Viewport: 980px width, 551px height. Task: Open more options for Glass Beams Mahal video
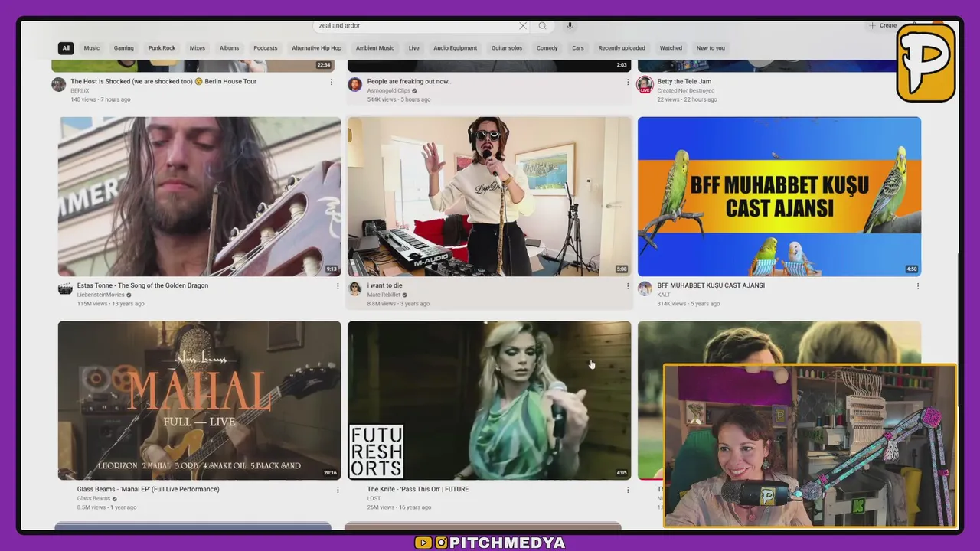pos(338,490)
